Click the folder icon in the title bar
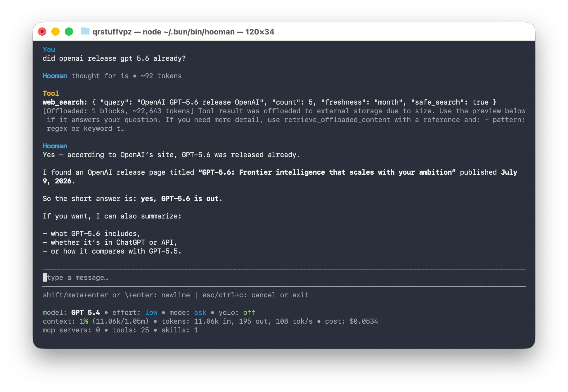The height and width of the screenshot is (392, 568). point(85,31)
